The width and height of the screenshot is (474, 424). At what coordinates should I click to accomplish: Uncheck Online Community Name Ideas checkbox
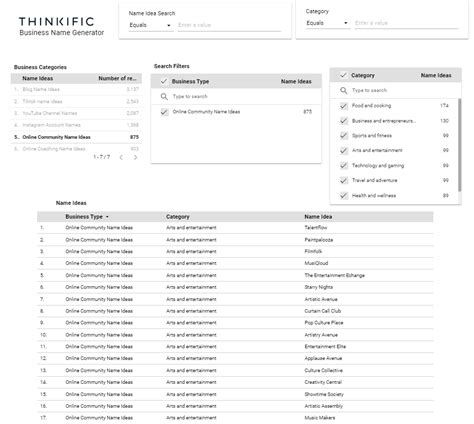tap(164, 112)
